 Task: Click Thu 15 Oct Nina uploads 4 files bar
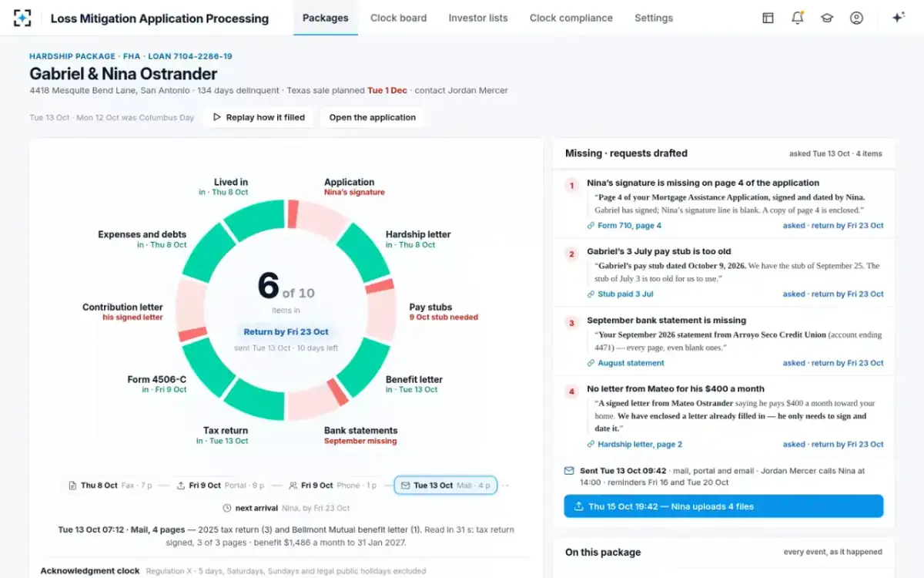click(724, 506)
